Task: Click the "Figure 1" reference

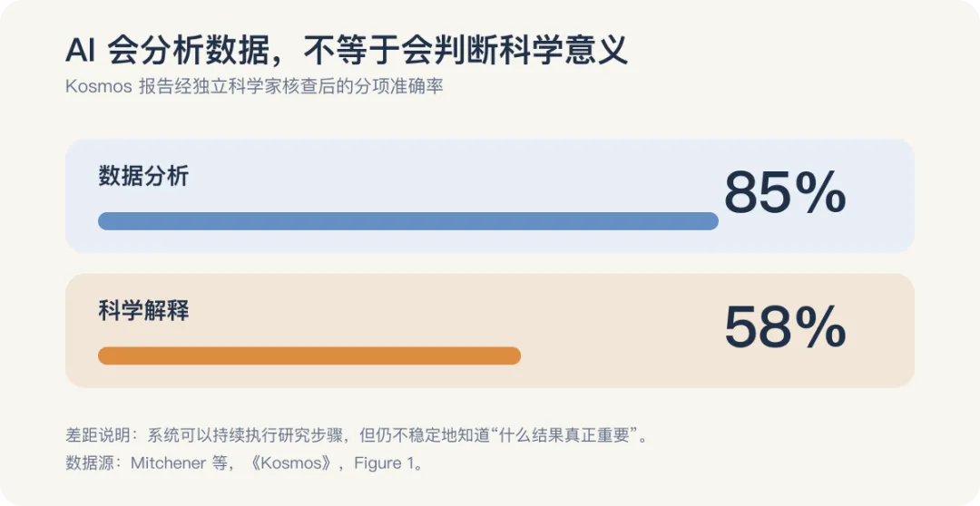Action: (x=383, y=462)
